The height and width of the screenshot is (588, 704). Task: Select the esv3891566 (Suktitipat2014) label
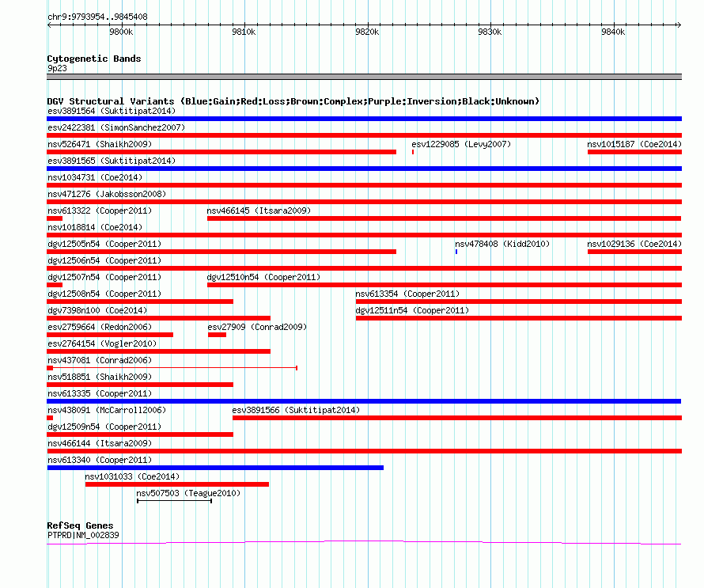[x=296, y=410]
